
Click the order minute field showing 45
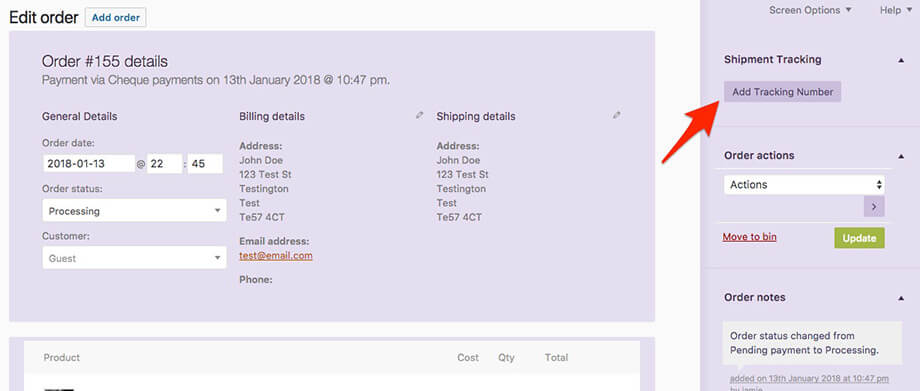point(205,164)
